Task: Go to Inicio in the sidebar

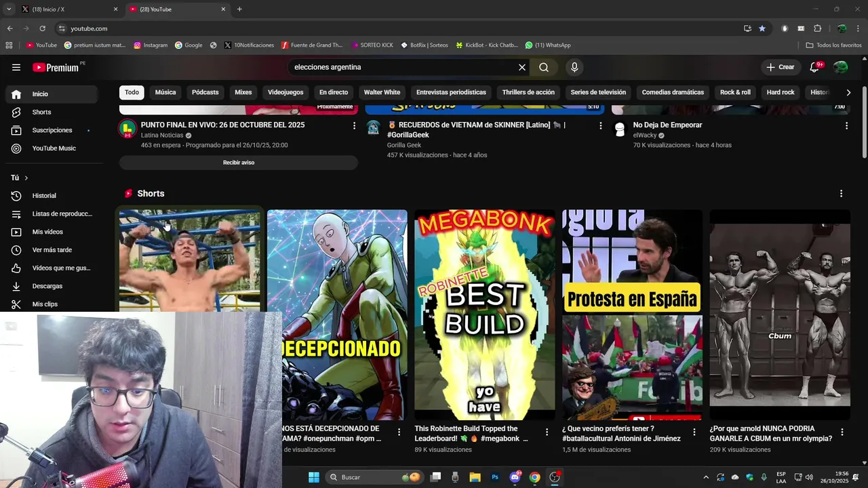Action: 52,94
